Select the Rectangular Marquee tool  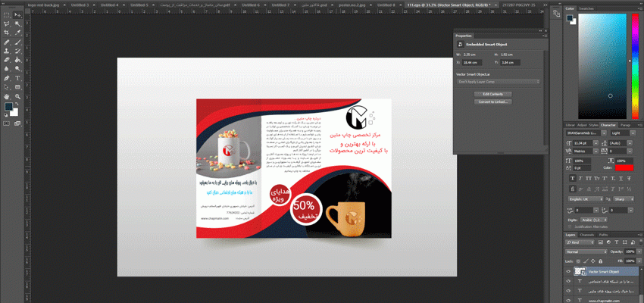6,15
